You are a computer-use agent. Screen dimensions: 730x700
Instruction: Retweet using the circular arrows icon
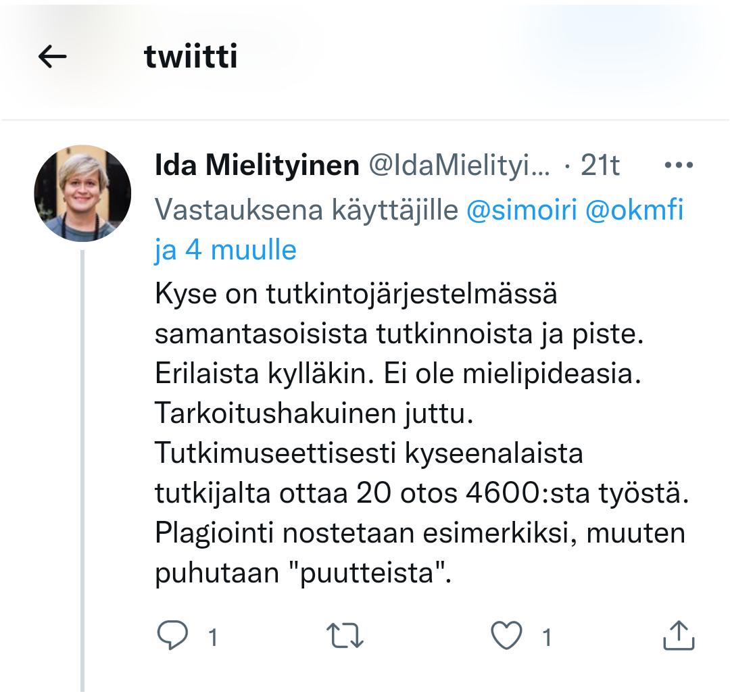(345, 636)
